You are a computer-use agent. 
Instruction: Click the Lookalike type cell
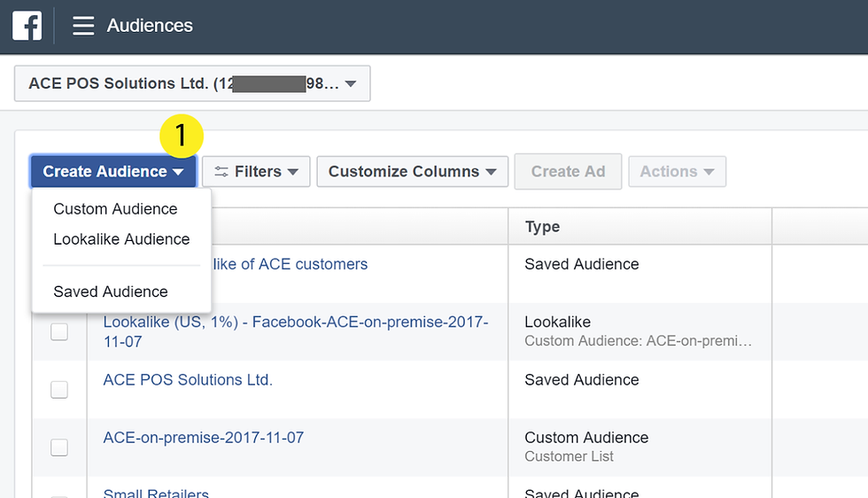pos(557,322)
